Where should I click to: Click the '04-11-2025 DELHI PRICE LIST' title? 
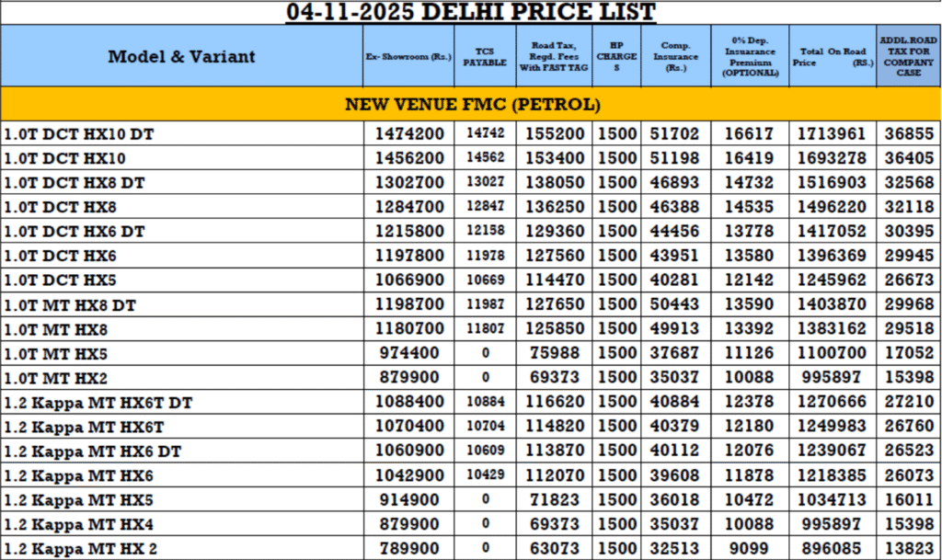coord(470,12)
